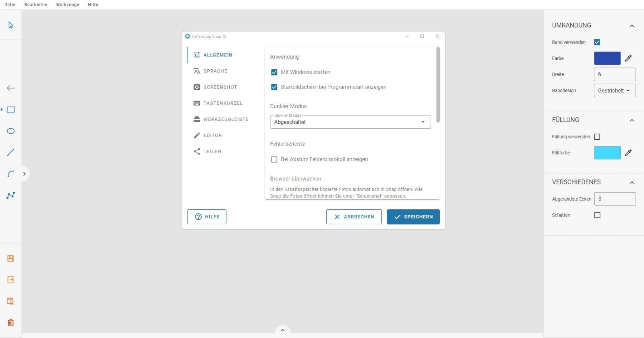Uncheck Mit Windows starten
Screen dimensions: 644x338
coord(274,72)
